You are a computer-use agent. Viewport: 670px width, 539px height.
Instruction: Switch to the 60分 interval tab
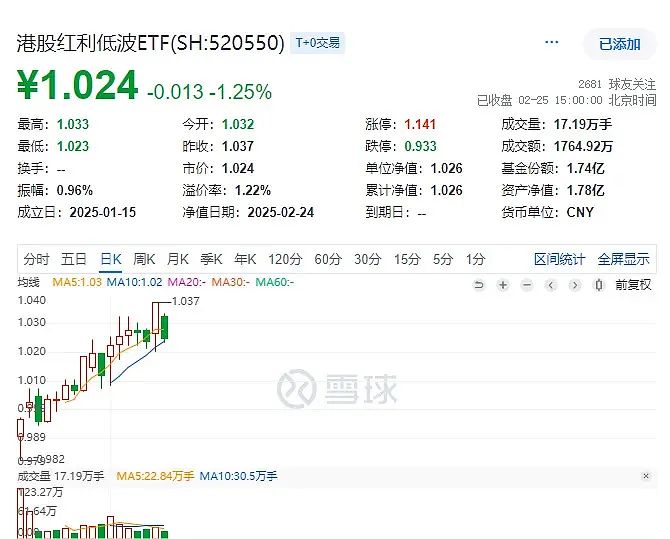point(328,259)
